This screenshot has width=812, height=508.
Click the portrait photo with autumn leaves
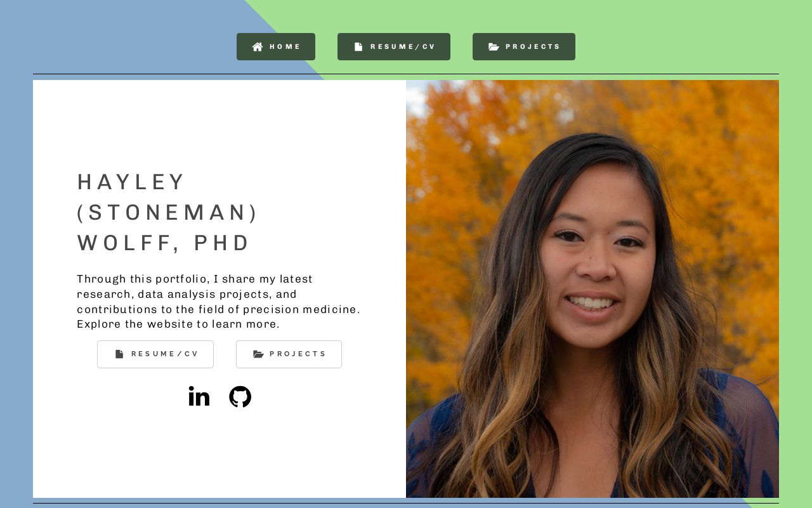[593, 289]
